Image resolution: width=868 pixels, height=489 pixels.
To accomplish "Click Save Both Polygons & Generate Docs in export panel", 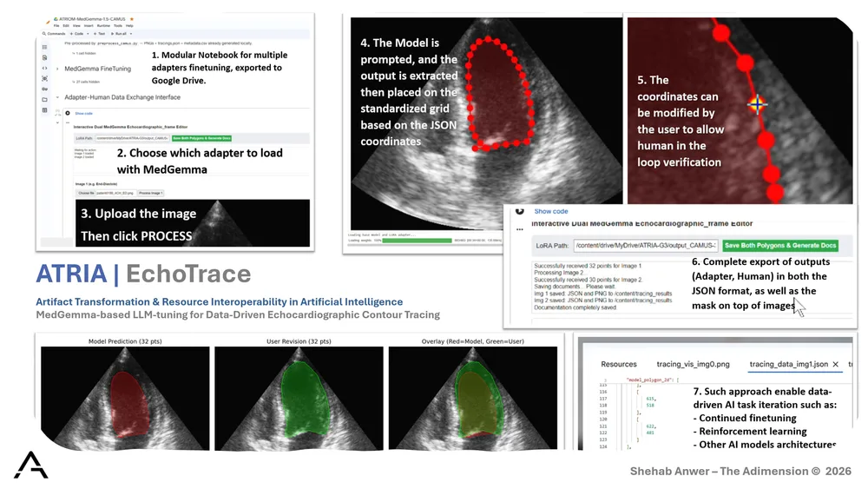I will (x=780, y=245).
